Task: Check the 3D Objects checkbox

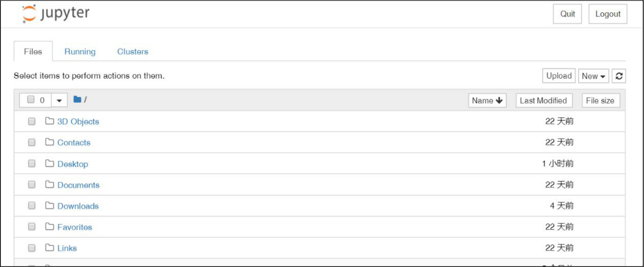Action: [x=32, y=121]
